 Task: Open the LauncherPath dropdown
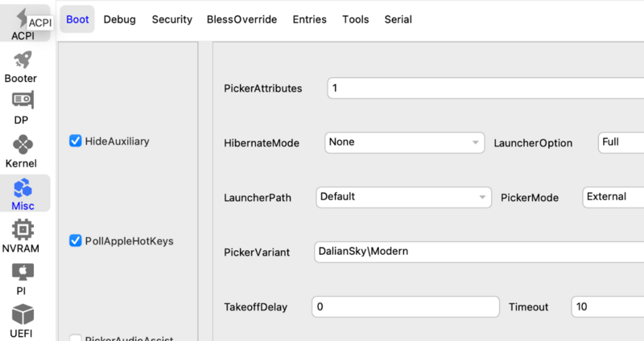(402, 197)
